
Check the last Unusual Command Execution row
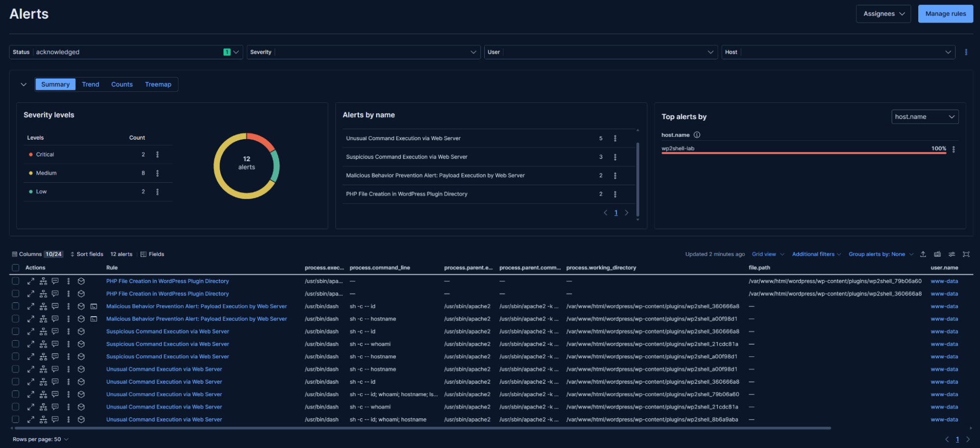16,420
